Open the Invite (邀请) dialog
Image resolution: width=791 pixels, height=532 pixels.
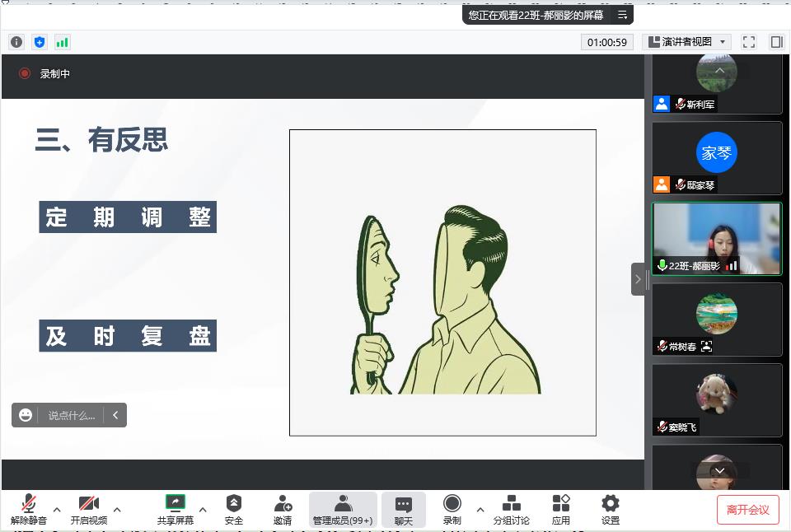point(283,509)
